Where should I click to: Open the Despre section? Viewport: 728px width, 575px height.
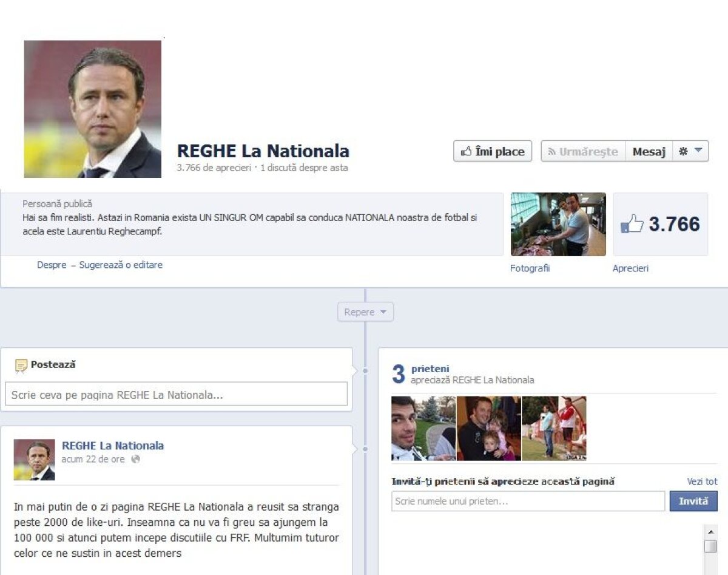click(52, 265)
